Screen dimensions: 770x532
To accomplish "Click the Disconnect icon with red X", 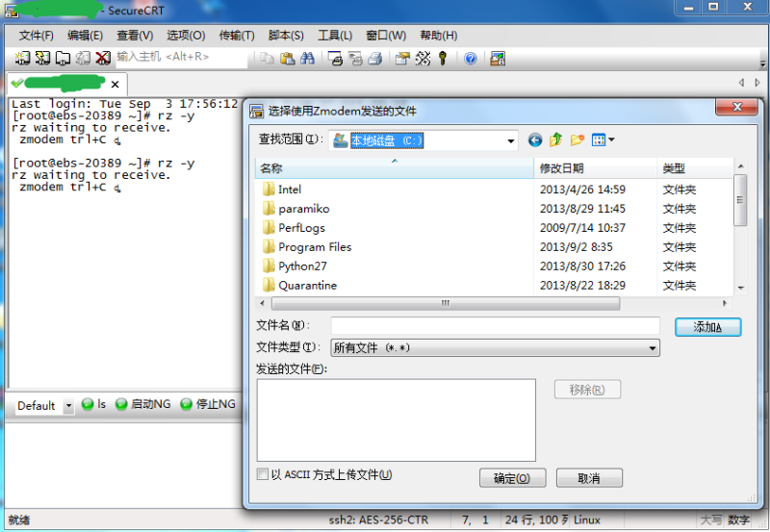I will [103, 58].
